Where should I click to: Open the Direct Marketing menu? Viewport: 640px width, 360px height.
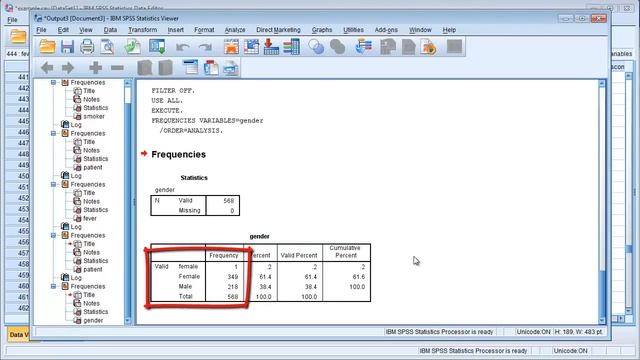278,30
